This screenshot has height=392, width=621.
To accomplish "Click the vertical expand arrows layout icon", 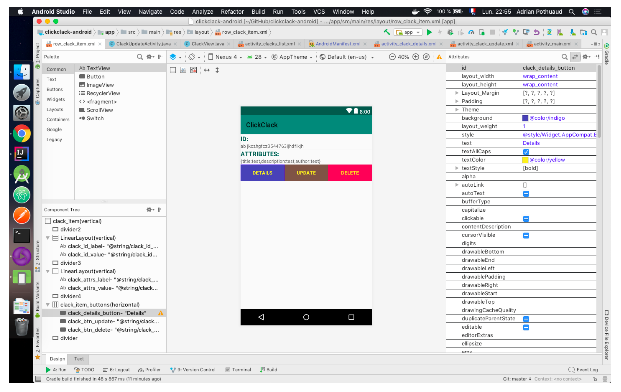I will coord(217,70).
